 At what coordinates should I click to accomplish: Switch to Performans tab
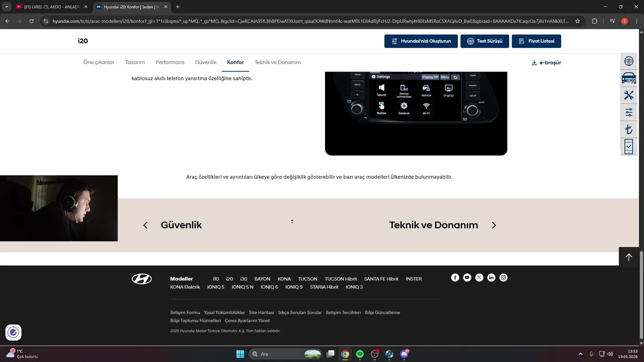(x=170, y=62)
